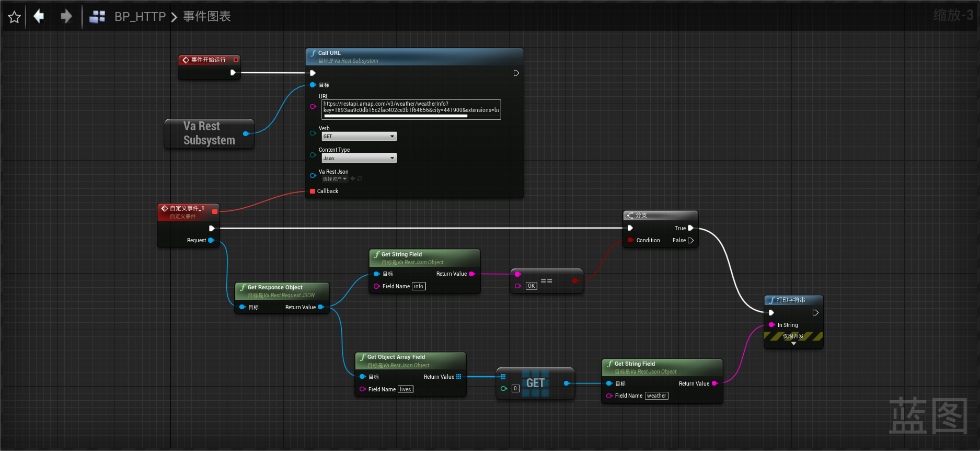Open the Verb GET dropdown
Viewport: 980px width, 451px height.
[x=359, y=137]
